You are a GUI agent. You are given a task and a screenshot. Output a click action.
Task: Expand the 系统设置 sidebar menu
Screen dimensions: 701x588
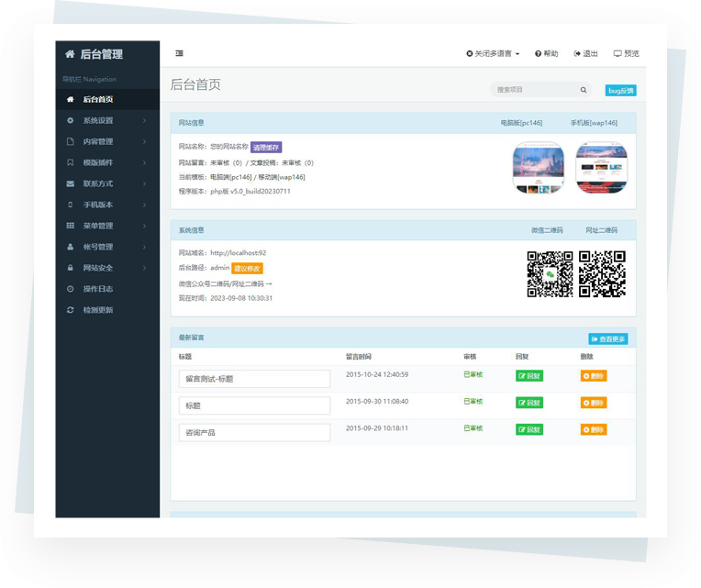(106, 120)
